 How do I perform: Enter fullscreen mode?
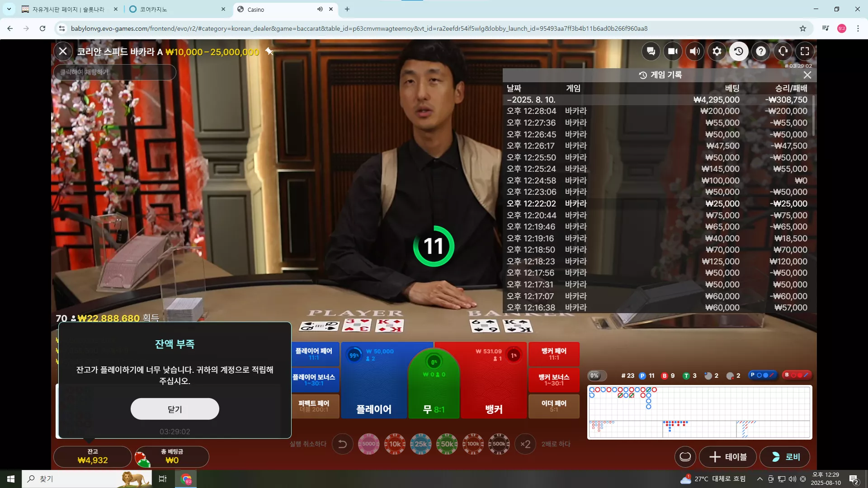805,52
